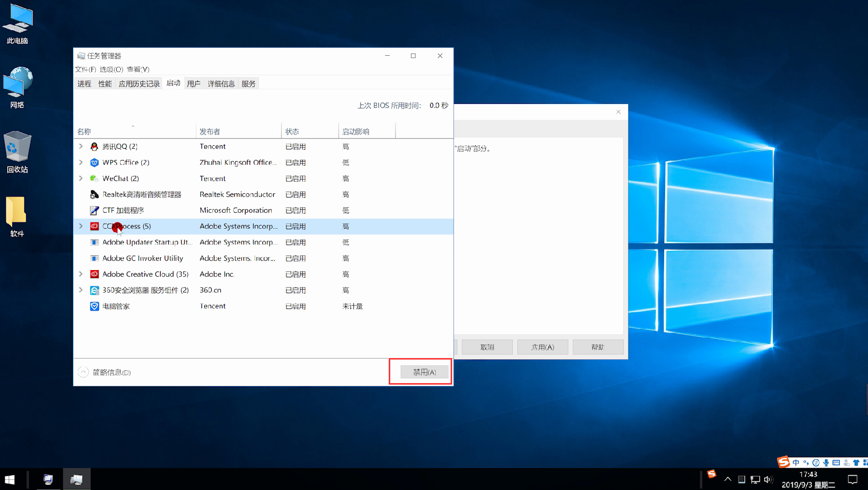Click the 禁用(A) button

(x=425, y=372)
